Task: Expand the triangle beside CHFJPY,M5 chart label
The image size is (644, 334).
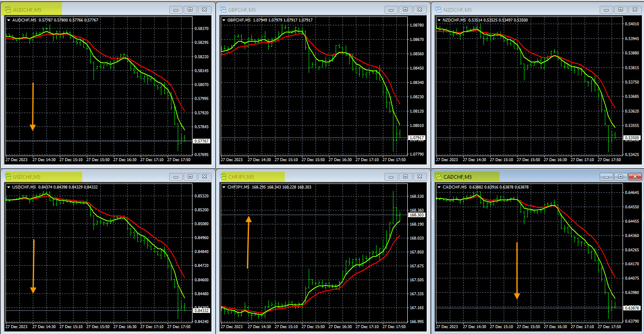Action: [224, 187]
